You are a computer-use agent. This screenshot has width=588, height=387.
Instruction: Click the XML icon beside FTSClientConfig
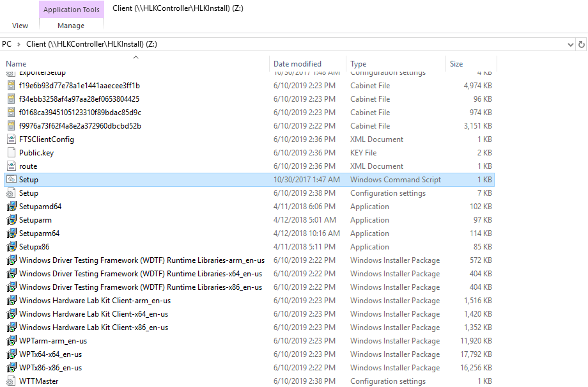(x=12, y=139)
